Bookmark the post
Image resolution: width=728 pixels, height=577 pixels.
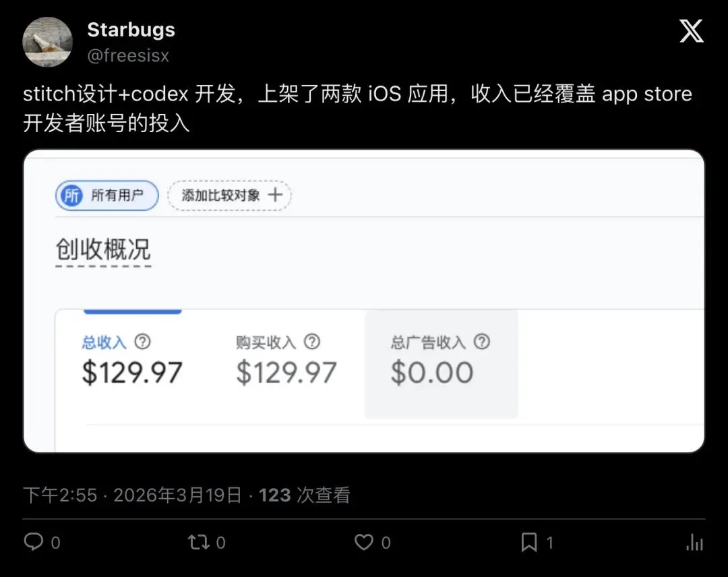(x=529, y=542)
